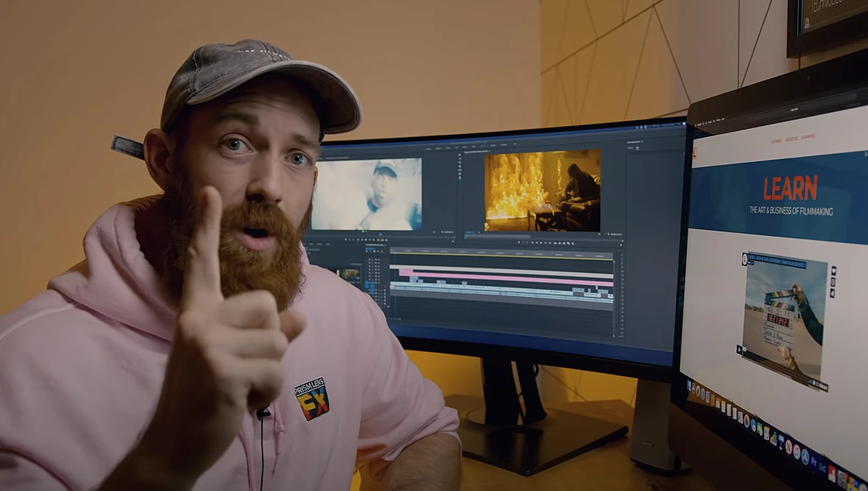The image size is (868, 491).
Task: Click the Source monitor preview in Premiere
Action: click(366, 193)
